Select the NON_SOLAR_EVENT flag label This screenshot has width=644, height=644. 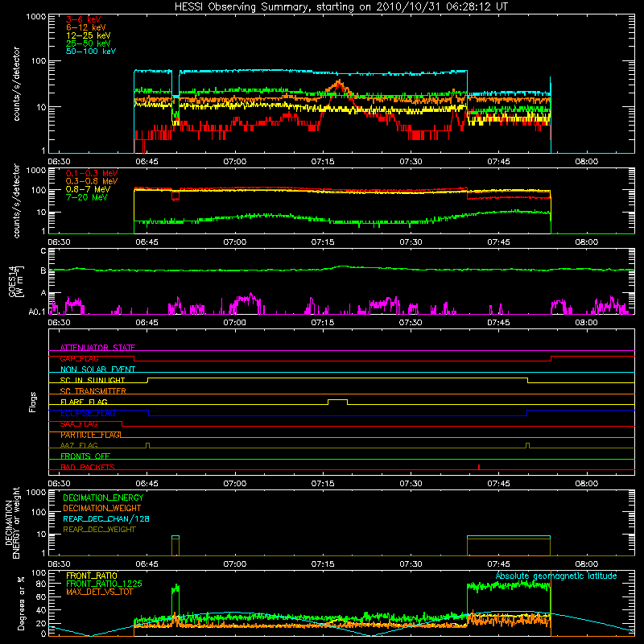tap(97, 369)
